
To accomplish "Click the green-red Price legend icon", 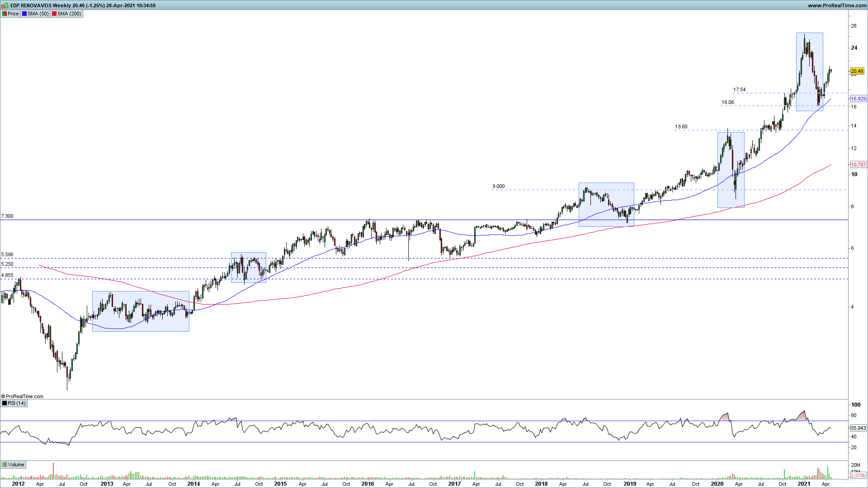I will [x=5, y=14].
